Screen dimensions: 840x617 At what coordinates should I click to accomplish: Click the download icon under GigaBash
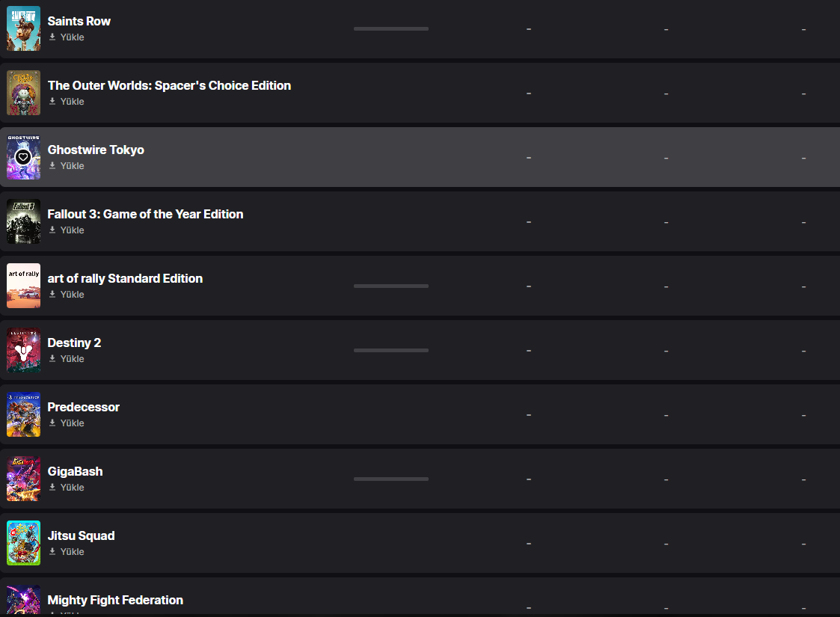tap(52, 488)
